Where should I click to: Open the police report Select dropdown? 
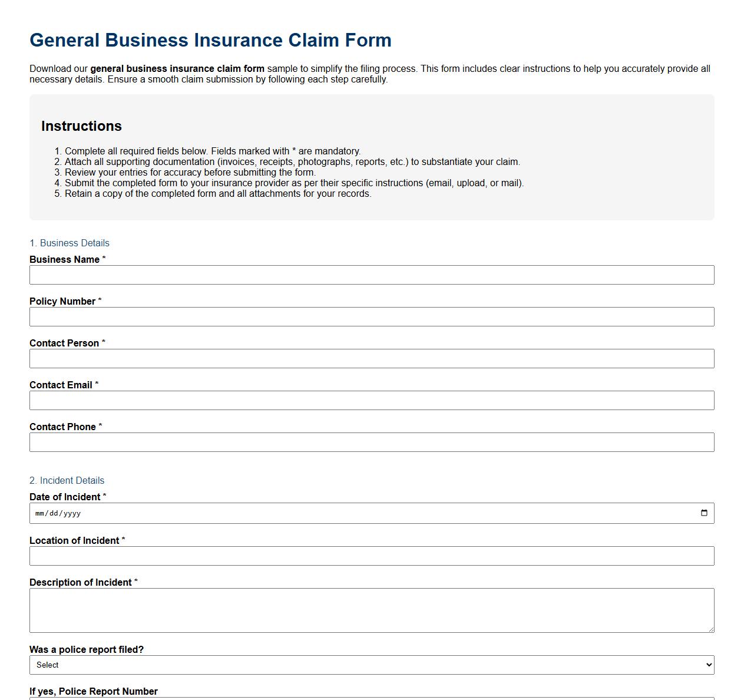[372, 665]
